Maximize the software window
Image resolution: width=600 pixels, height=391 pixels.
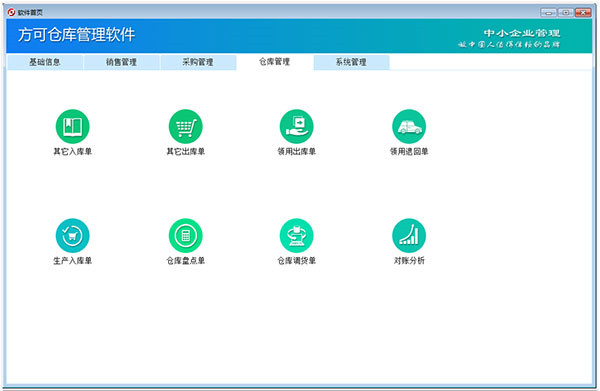(566, 13)
